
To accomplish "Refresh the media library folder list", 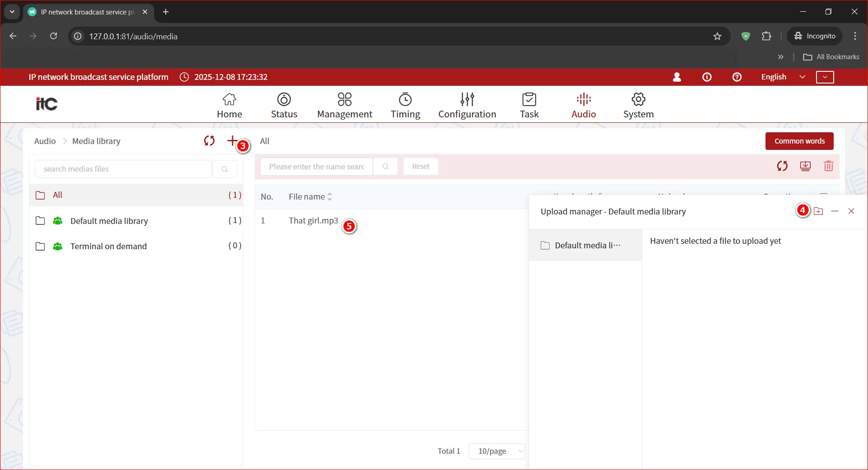I will click(209, 141).
